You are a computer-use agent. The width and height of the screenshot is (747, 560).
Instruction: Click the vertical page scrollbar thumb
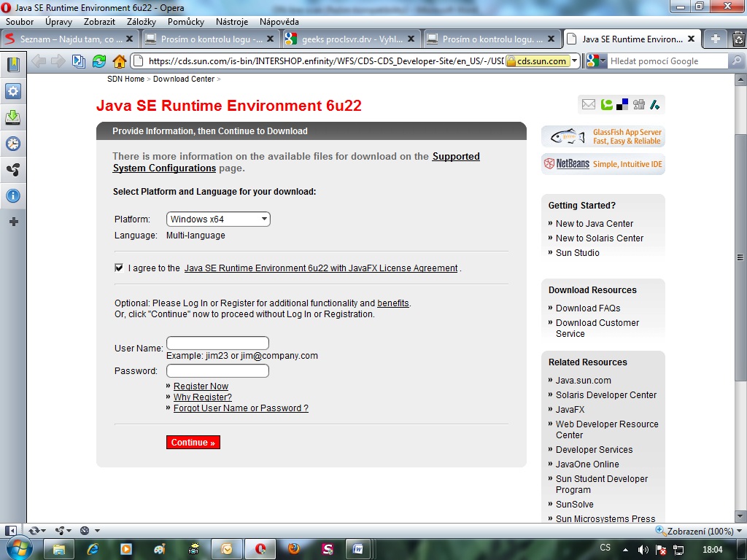click(740, 257)
